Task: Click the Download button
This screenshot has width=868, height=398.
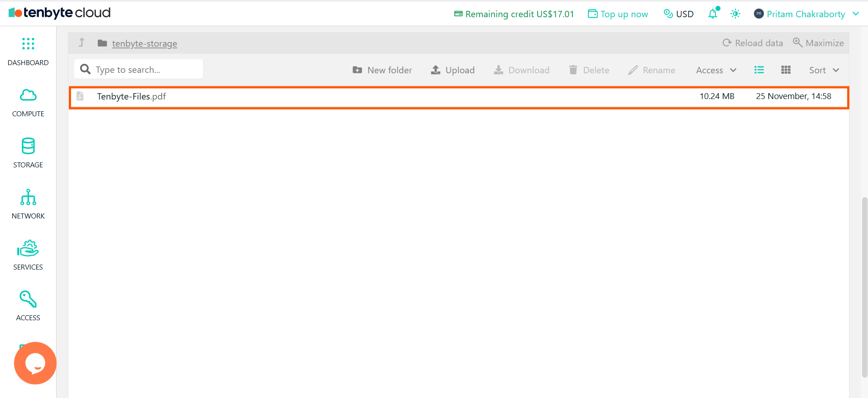Action: pyautogui.click(x=521, y=70)
